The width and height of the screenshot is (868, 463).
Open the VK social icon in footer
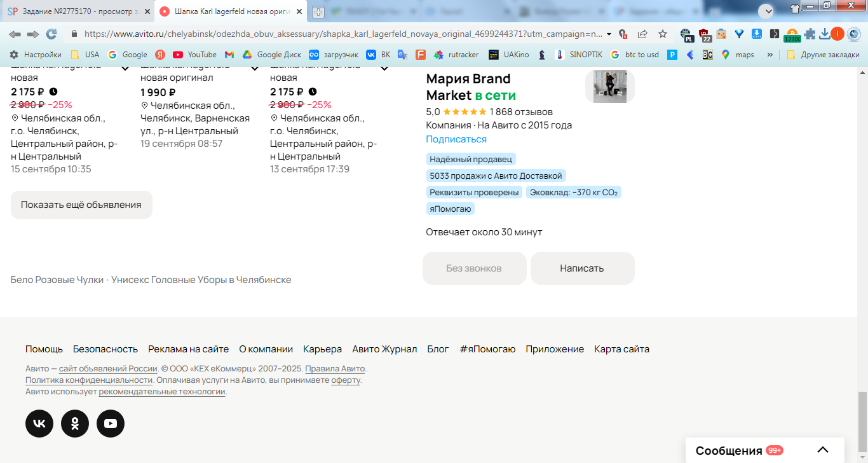(39, 424)
